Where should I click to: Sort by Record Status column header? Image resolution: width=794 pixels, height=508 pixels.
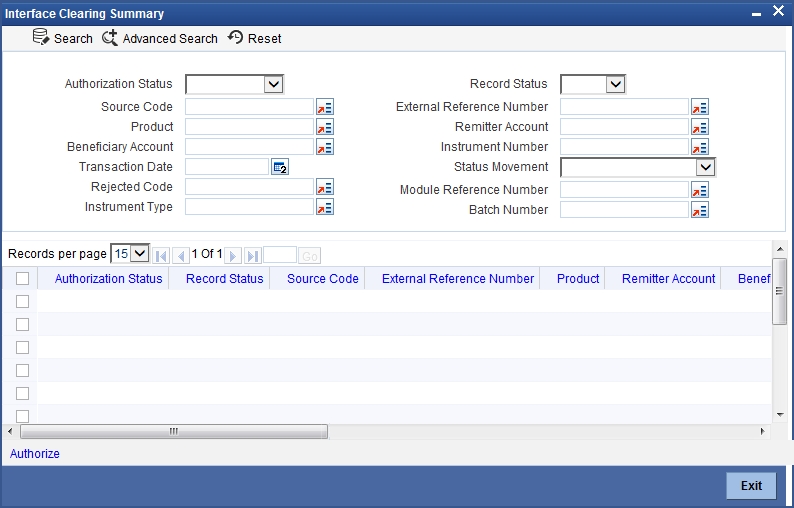[x=224, y=279]
